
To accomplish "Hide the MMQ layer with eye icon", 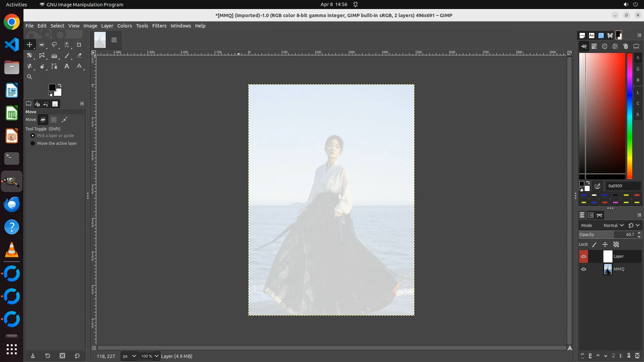I will point(584,269).
